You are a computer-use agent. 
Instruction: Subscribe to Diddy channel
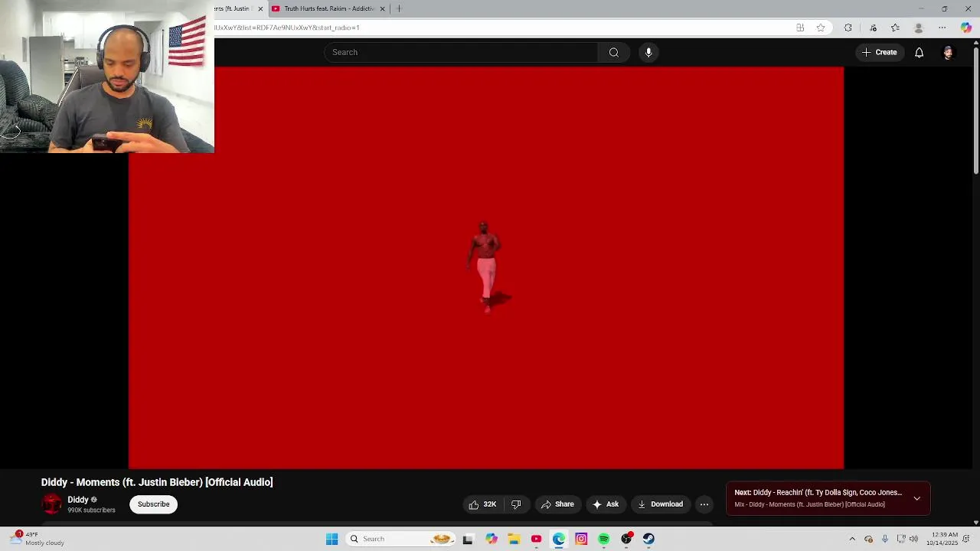153,504
